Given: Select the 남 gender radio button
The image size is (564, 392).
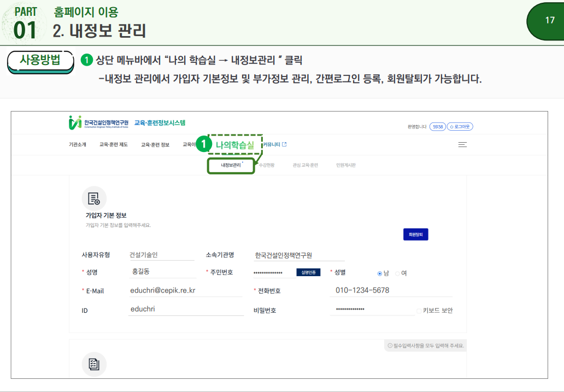Looking at the screenshot, I should point(379,273).
